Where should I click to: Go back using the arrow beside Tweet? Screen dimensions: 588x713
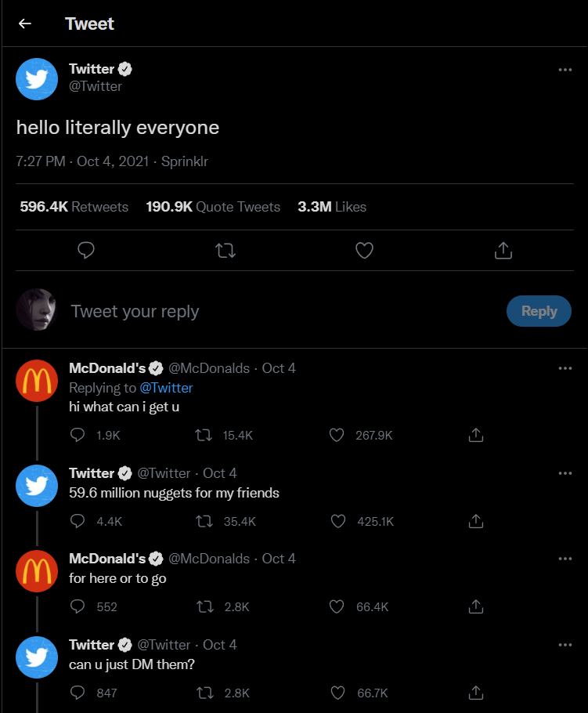point(25,24)
